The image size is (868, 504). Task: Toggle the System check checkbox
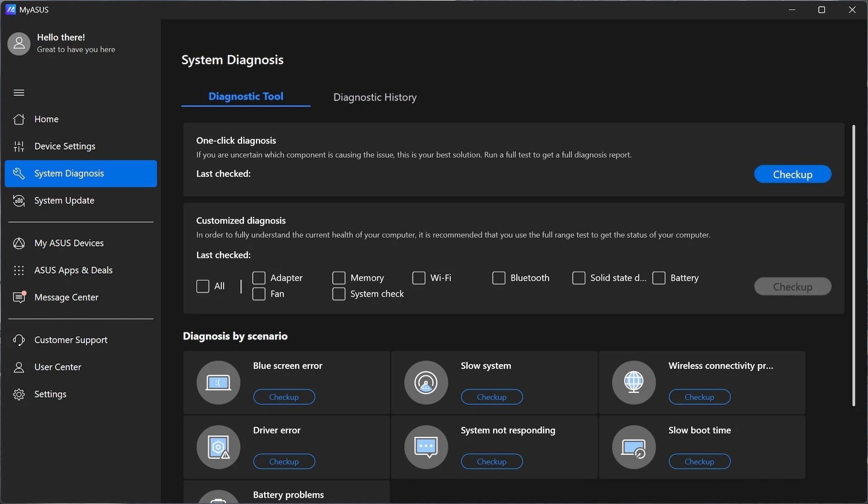click(339, 294)
